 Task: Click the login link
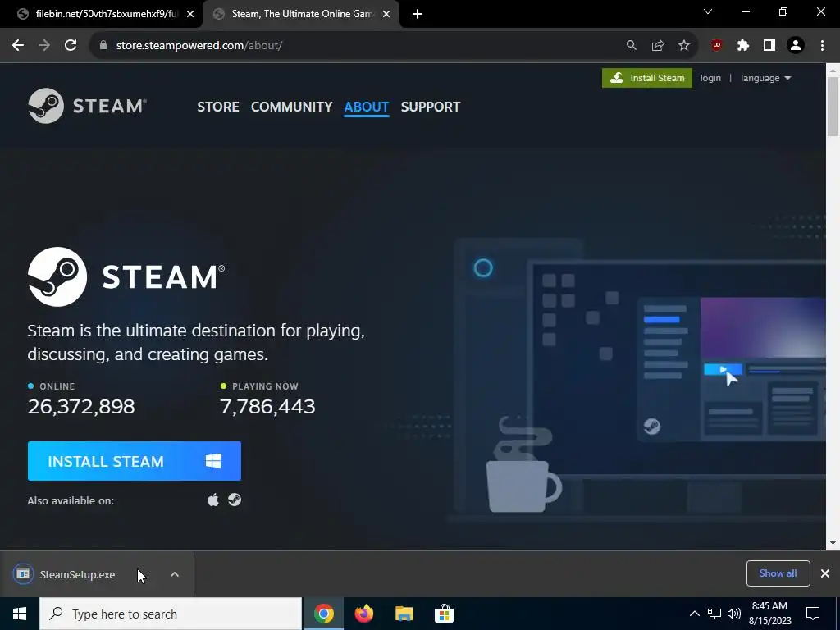tap(710, 78)
